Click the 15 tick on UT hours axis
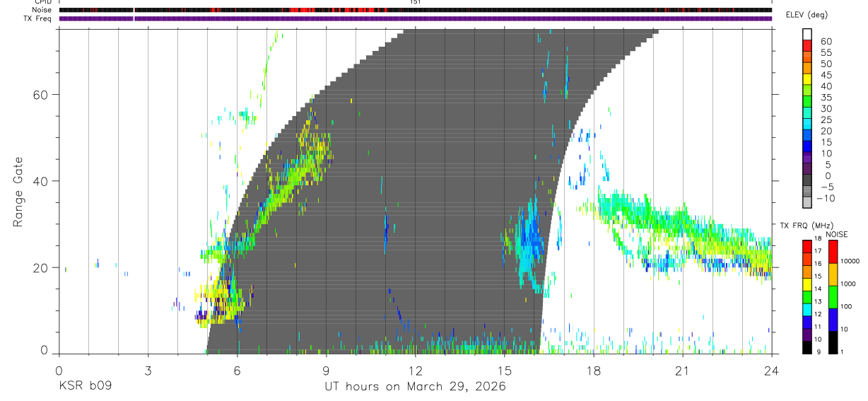 point(505,371)
